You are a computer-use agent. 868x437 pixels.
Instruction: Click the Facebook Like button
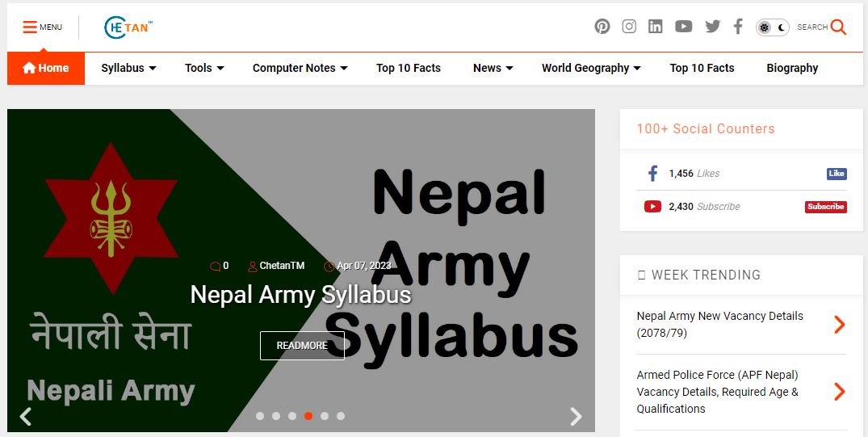coord(837,174)
